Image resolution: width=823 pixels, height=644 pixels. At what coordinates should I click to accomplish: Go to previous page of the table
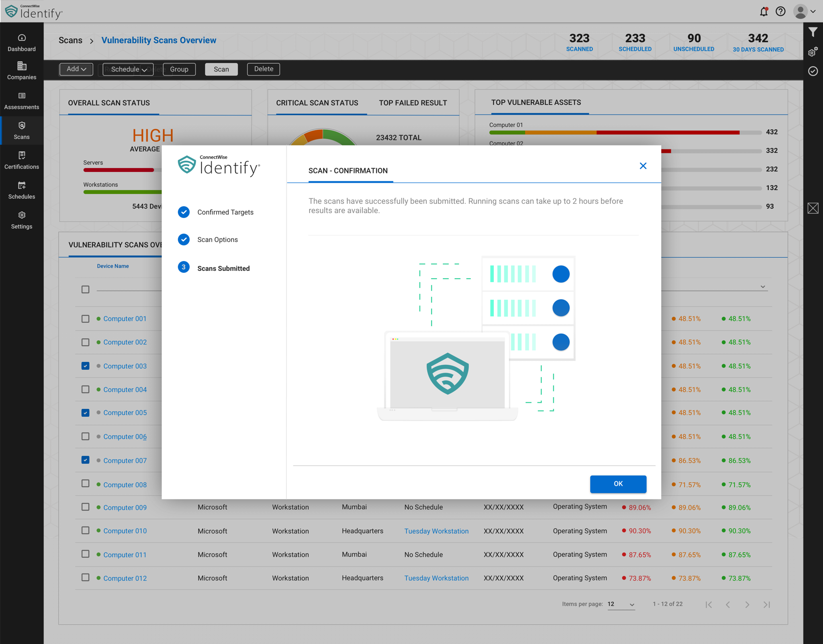pos(728,605)
